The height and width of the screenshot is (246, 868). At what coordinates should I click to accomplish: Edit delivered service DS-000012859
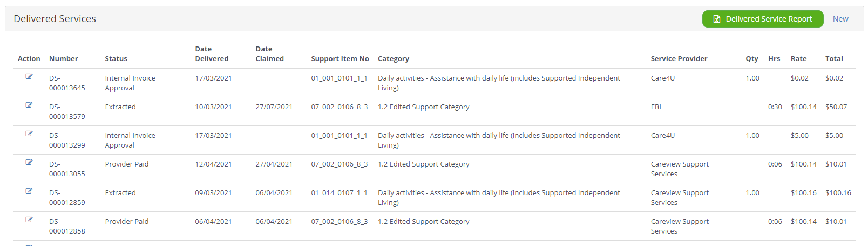(x=29, y=191)
